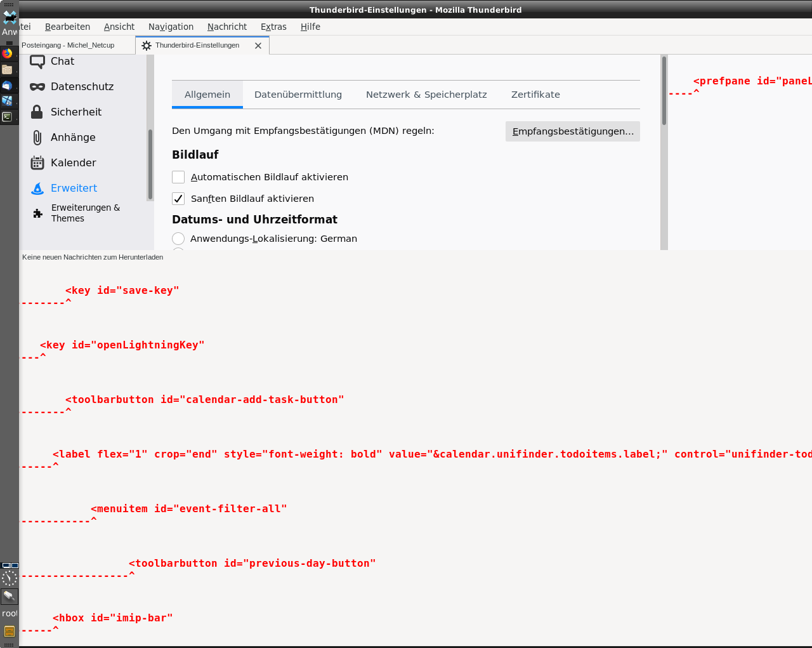This screenshot has width=812, height=648.
Task: Enable Automatischen Bildlauf aktivieren checkbox
Action: (178, 177)
